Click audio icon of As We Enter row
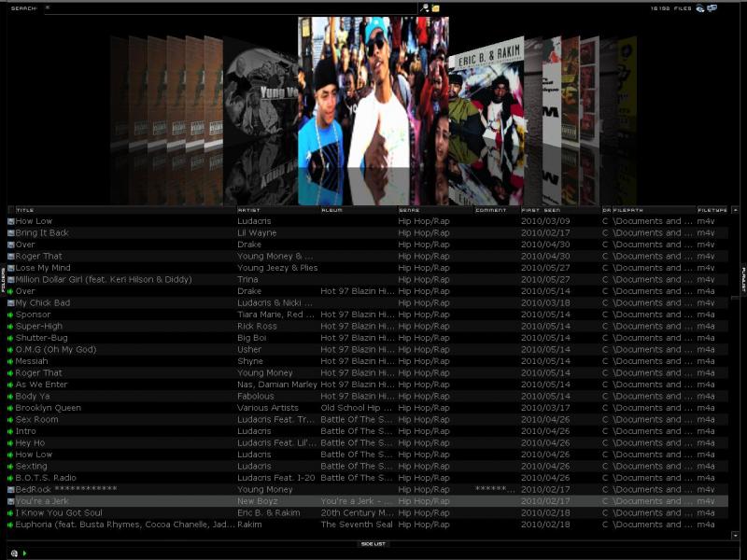This screenshot has width=747, height=560. tap(10, 385)
